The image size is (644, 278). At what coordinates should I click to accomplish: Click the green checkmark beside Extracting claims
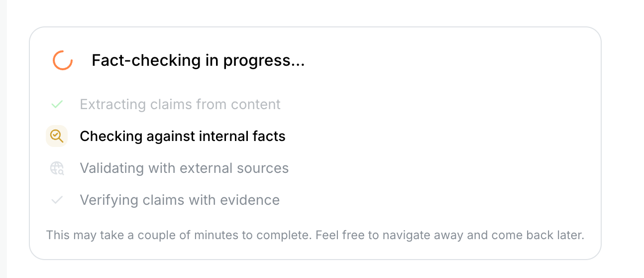point(57,104)
